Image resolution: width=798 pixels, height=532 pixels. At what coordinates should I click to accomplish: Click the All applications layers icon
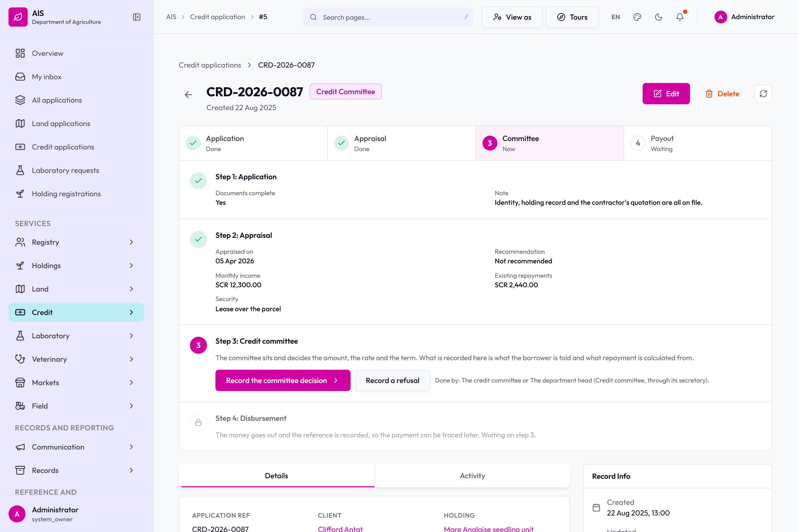[20, 100]
